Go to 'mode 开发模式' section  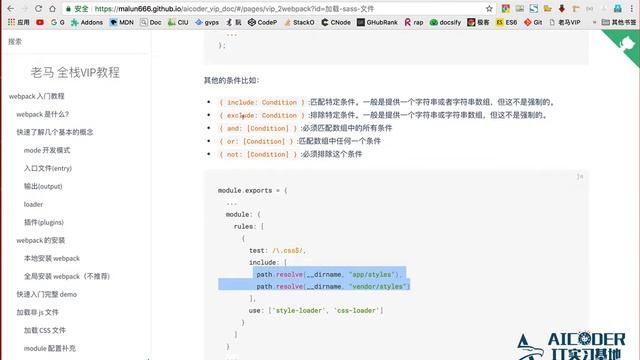click(x=47, y=150)
